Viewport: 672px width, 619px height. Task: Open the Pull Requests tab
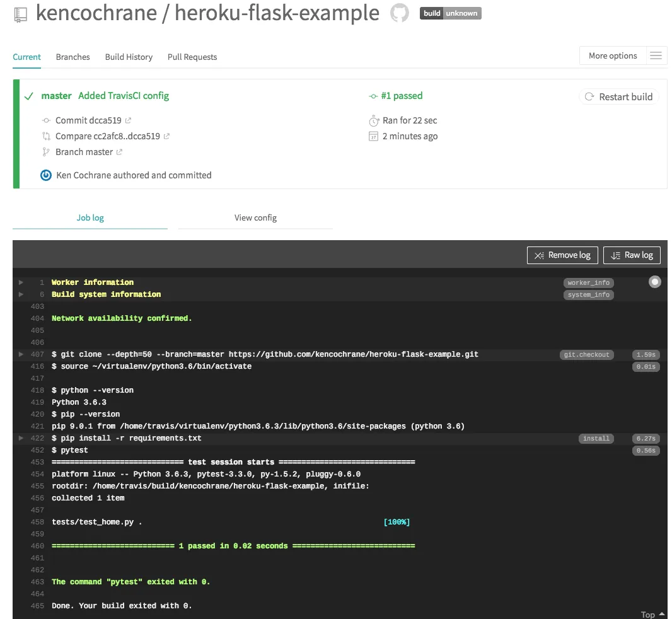(192, 57)
